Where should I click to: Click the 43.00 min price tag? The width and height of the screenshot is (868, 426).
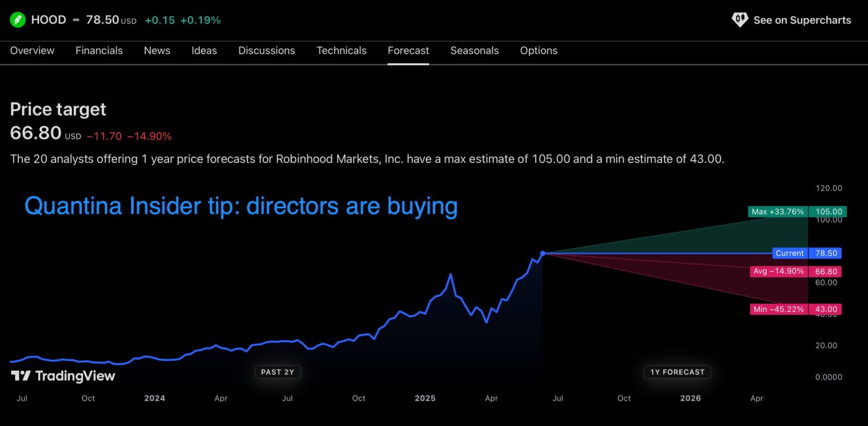[825, 309]
